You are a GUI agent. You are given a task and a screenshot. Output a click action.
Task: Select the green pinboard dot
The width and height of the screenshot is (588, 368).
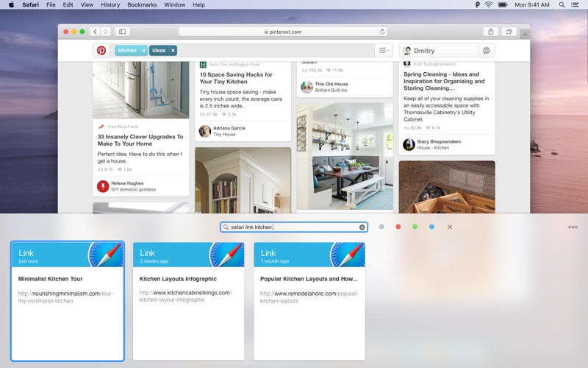pyautogui.click(x=415, y=227)
